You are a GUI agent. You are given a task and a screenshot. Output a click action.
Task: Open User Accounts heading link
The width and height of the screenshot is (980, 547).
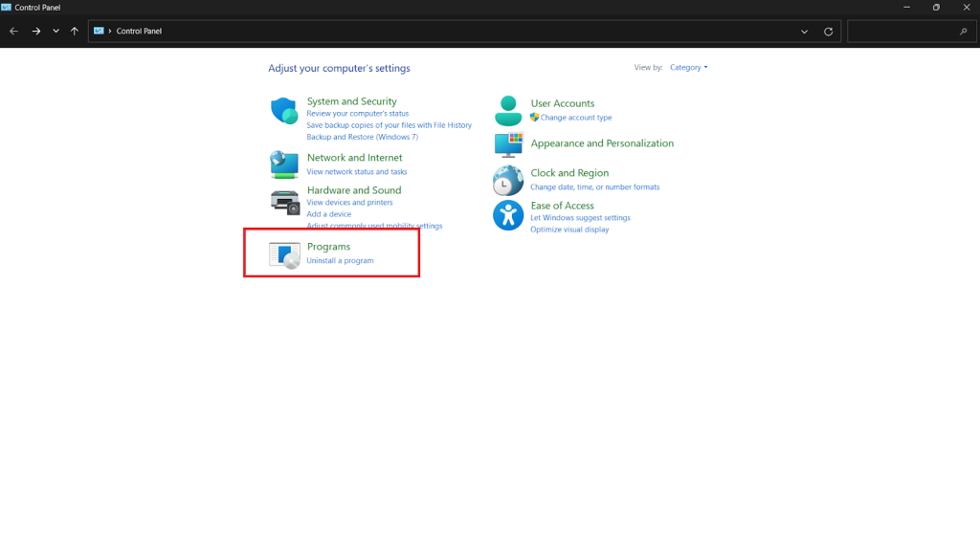coord(563,103)
